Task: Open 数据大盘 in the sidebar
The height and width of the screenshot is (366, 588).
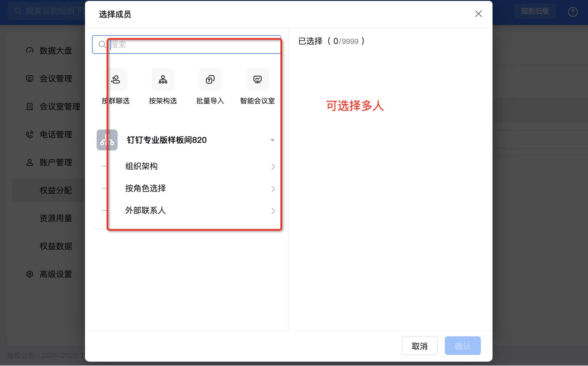Action: pos(55,51)
